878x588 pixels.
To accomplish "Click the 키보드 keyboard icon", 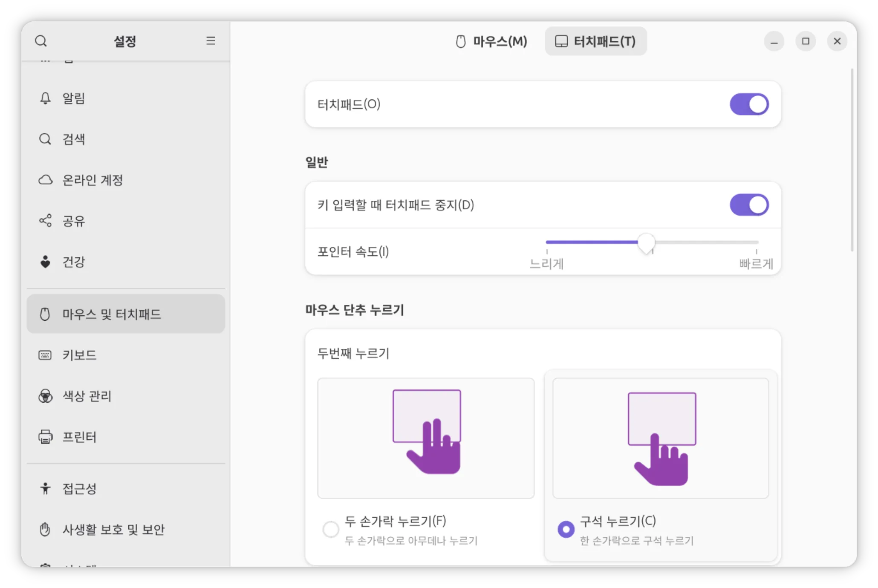I will (45, 355).
